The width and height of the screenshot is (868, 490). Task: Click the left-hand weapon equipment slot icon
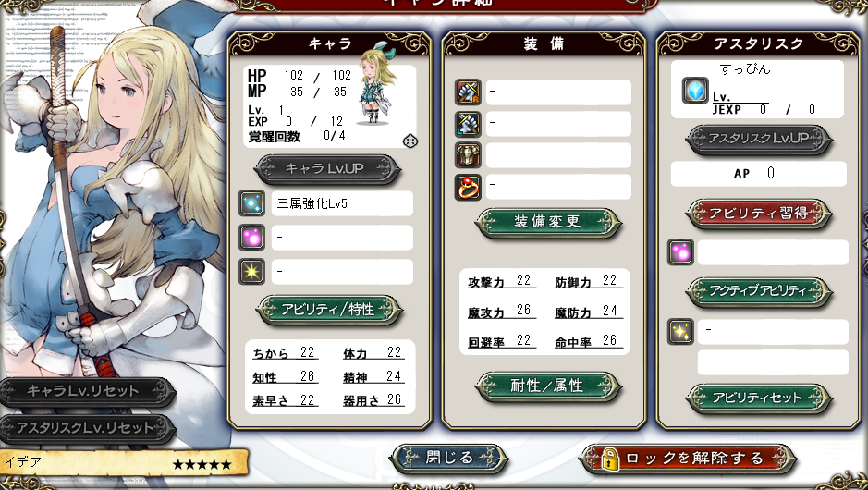pyautogui.click(x=468, y=124)
